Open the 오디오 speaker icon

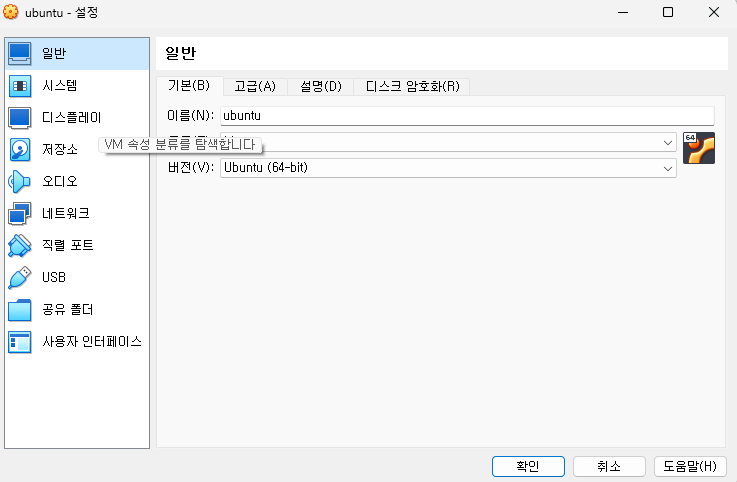pos(20,182)
